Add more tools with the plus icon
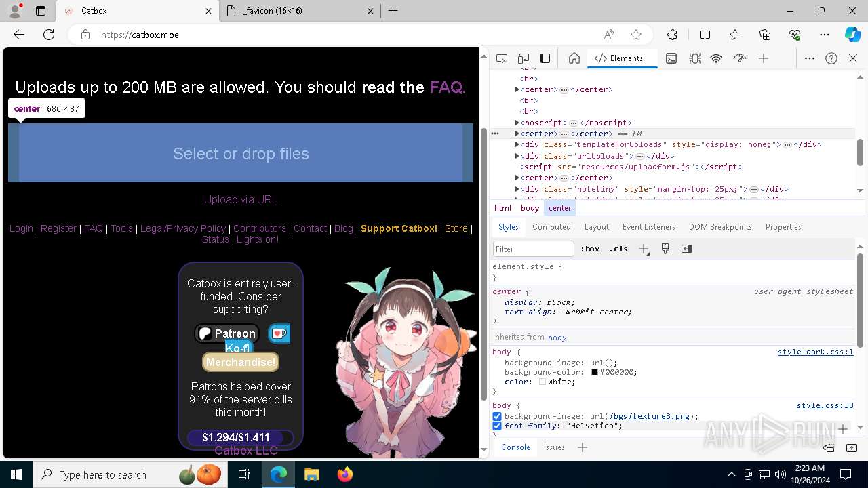The image size is (868, 488). [764, 58]
